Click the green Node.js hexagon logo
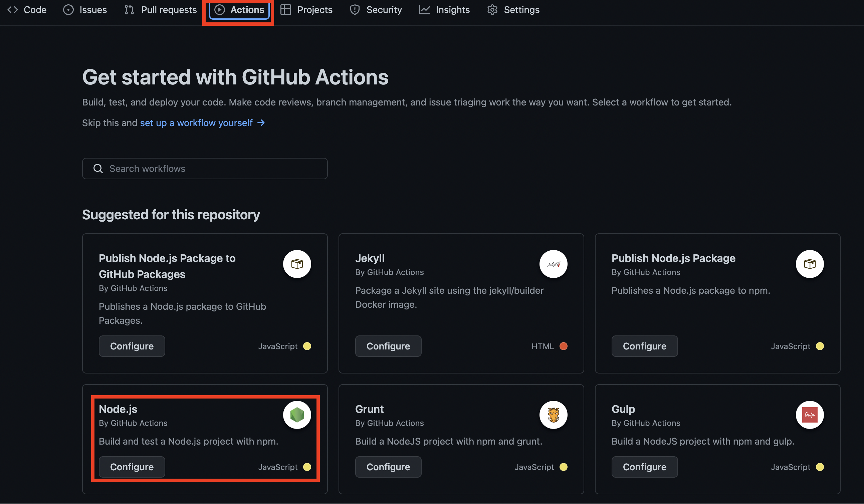864x504 pixels. (297, 415)
